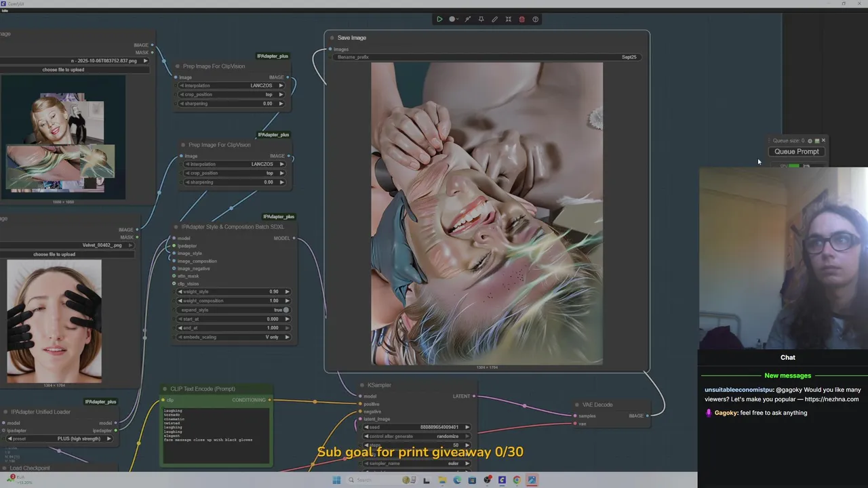
Task: Click New messages chat indicator
Action: pos(787,375)
